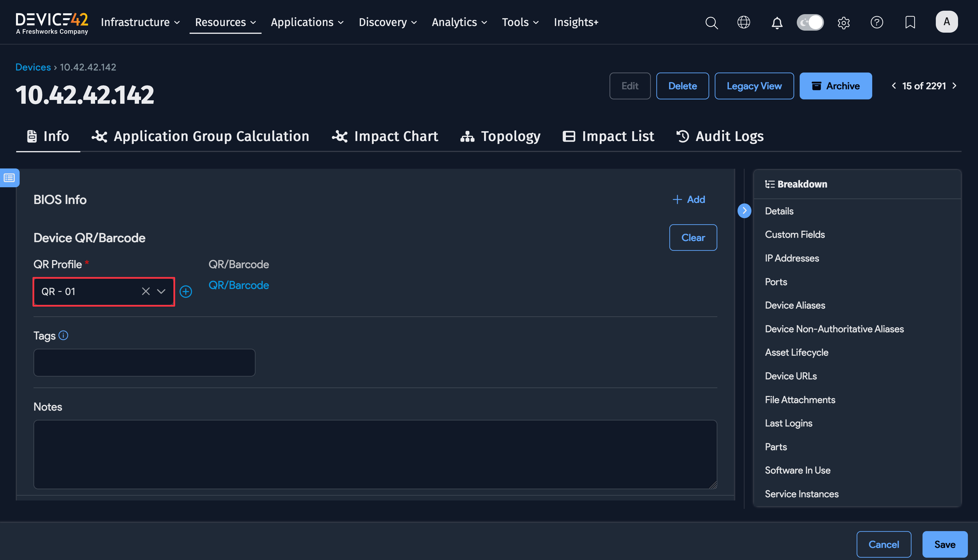Image resolution: width=978 pixels, height=560 pixels.
Task: Open the settings gear icon
Action: 843,23
